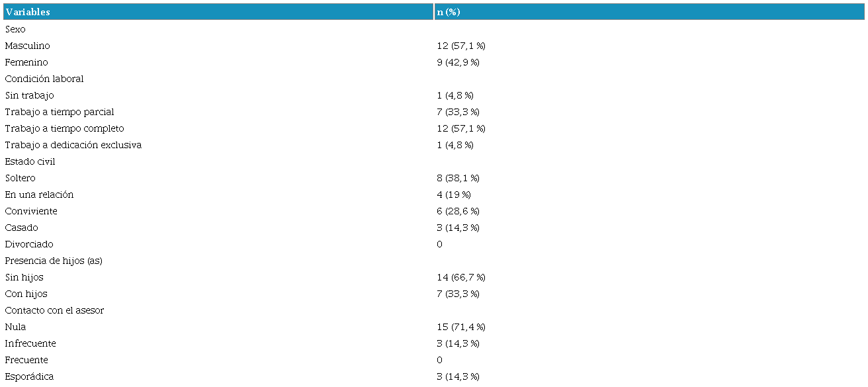Click the n (%) column header
Screen dimensions: 868x387
449,12
